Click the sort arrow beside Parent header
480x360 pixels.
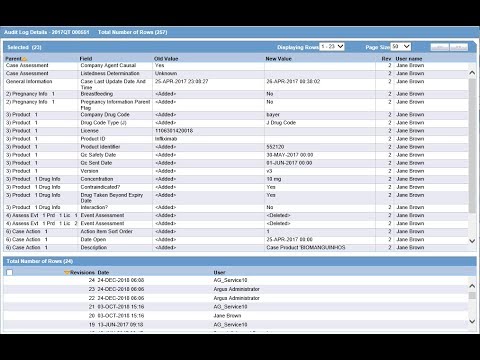tap(24, 59)
